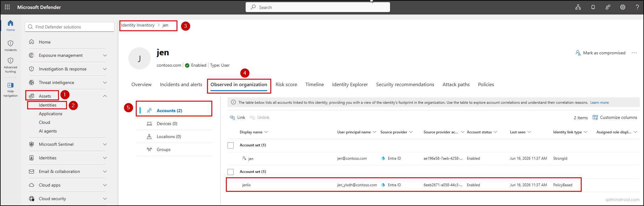This screenshot has width=644, height=206.
Task: Open AI agents under Assets
Action: pos(48,131)
